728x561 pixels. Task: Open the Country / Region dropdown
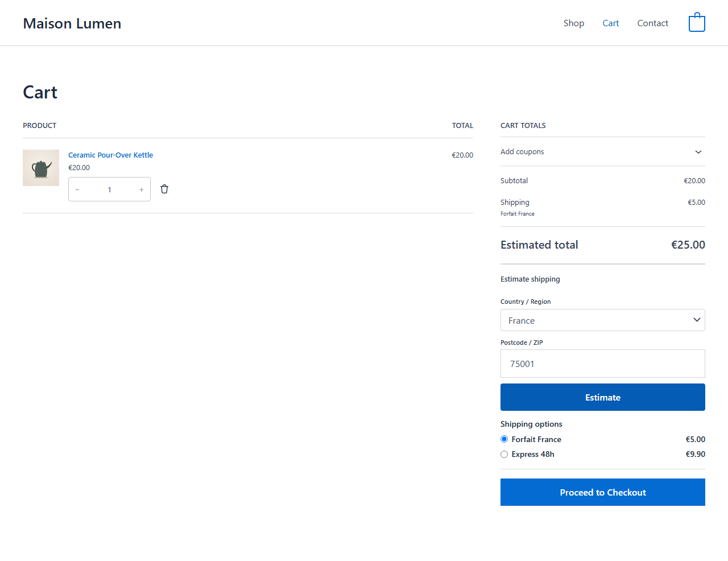[x=603, y=320]
